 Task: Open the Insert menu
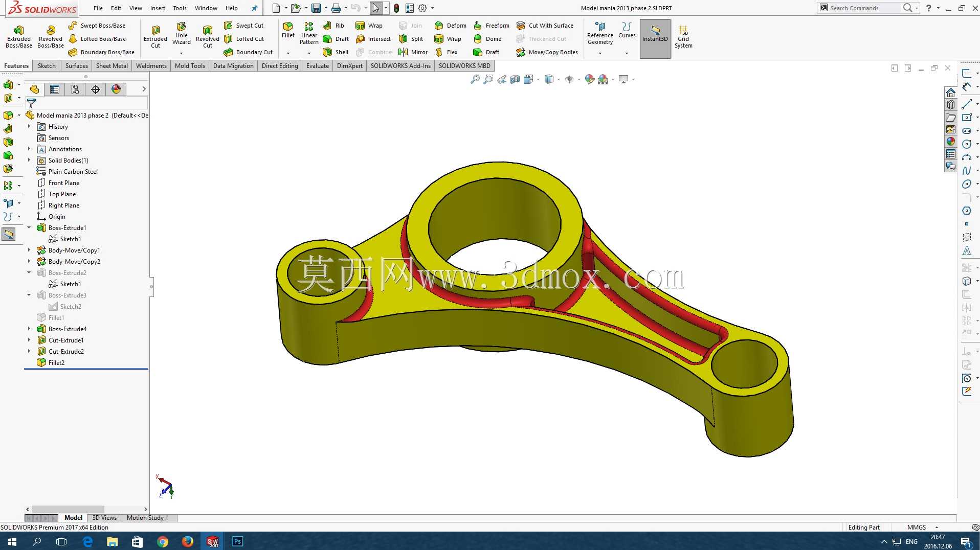(x=158, y=8)
